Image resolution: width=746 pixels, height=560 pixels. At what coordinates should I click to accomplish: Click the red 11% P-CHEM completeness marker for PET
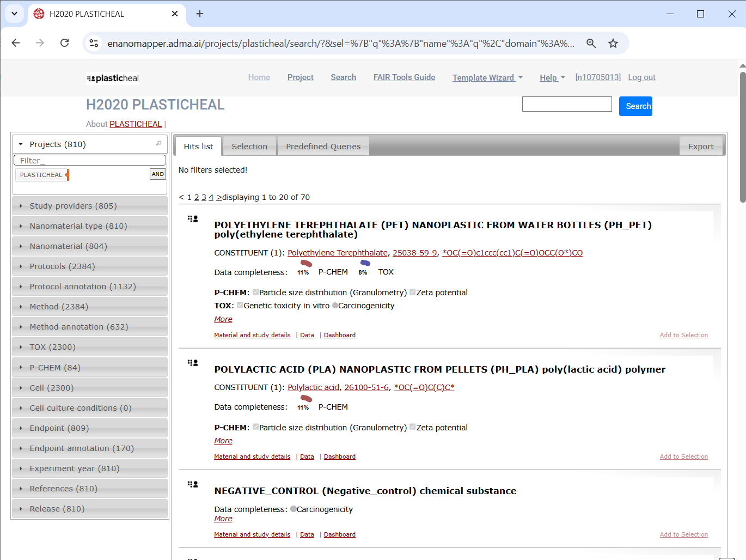tap(306, 264)
